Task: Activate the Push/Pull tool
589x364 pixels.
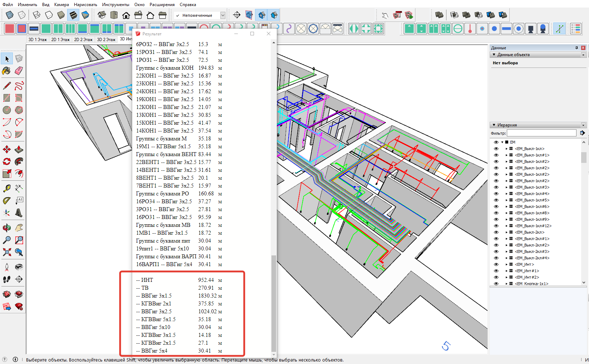Action: pyautogui.click(x=19, y=149)
